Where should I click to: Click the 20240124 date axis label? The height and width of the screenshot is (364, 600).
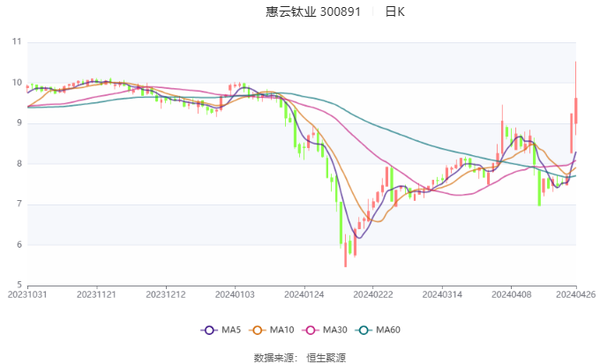click(304, 294)
